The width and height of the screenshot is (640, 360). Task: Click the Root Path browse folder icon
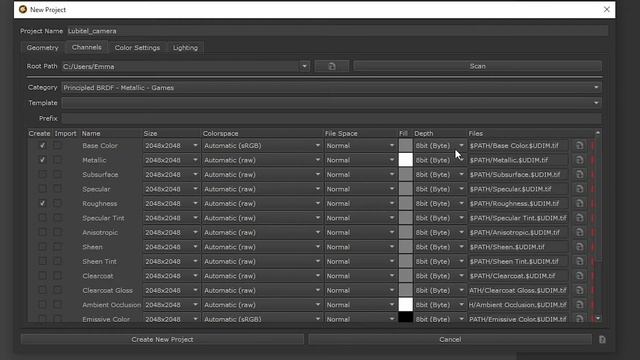click(331, 66)
